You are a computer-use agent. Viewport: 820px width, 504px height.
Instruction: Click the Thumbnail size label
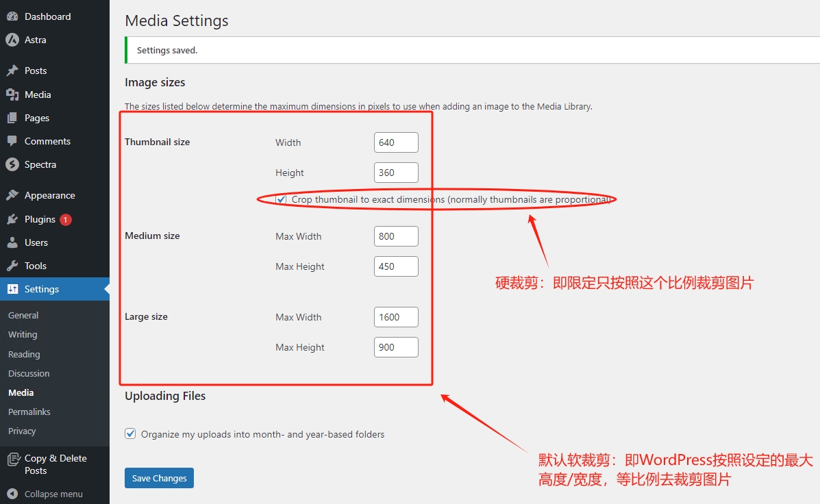pos(158,142)
